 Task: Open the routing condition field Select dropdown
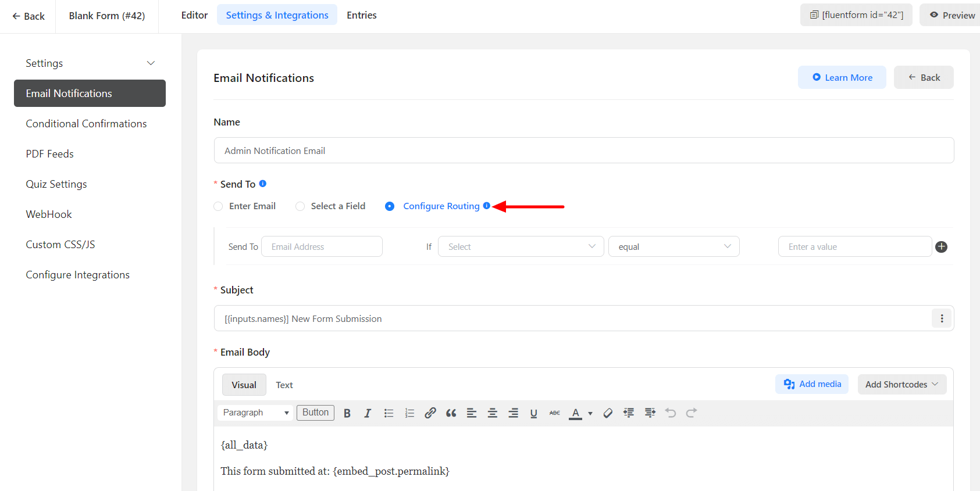(x=521, y=246)
